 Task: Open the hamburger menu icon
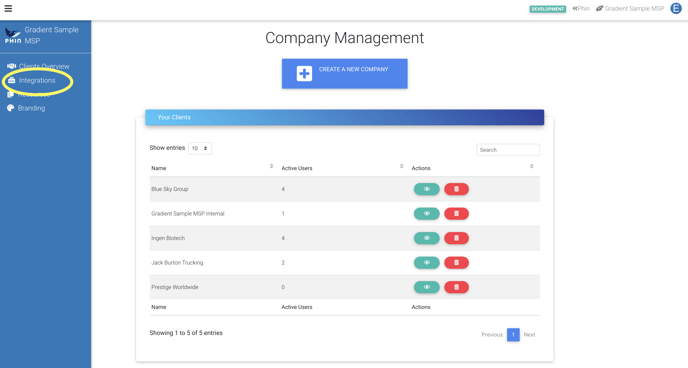pyautogui.click(x=8, y=8)
